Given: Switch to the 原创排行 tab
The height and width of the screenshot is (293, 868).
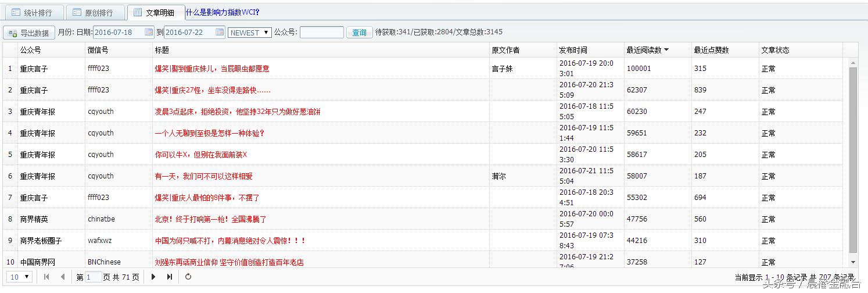Looking at the screenshot, I should 95,12.
